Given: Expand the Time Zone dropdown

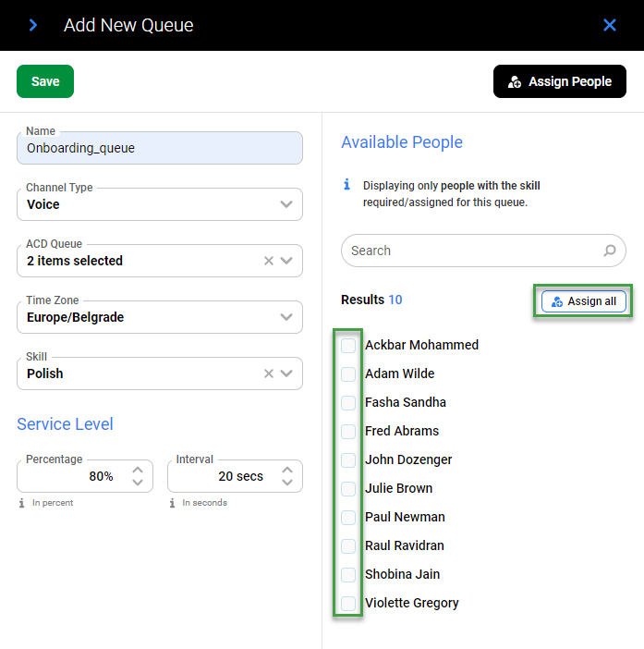Looking at the screenshot, I should pyautogui.click(x=286, y=317).
